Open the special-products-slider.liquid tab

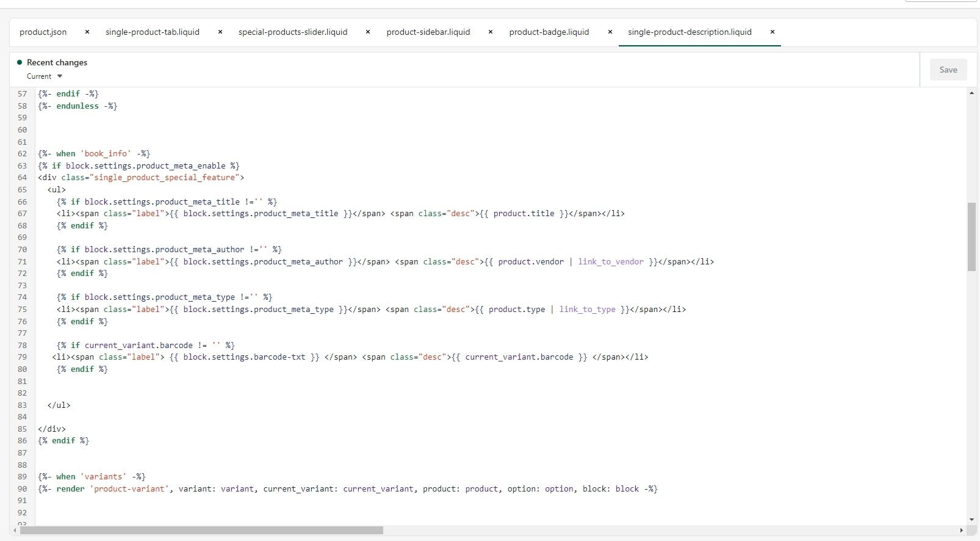[x=293, y=32]
